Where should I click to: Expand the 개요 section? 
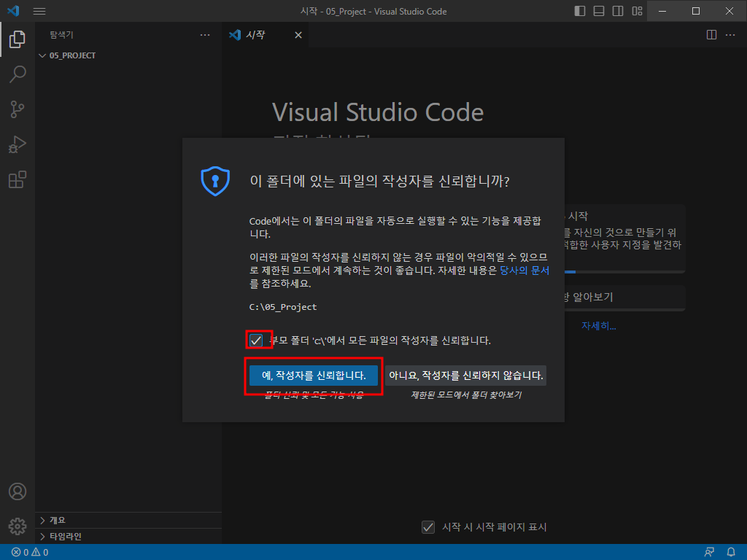[x=128, y=520]
